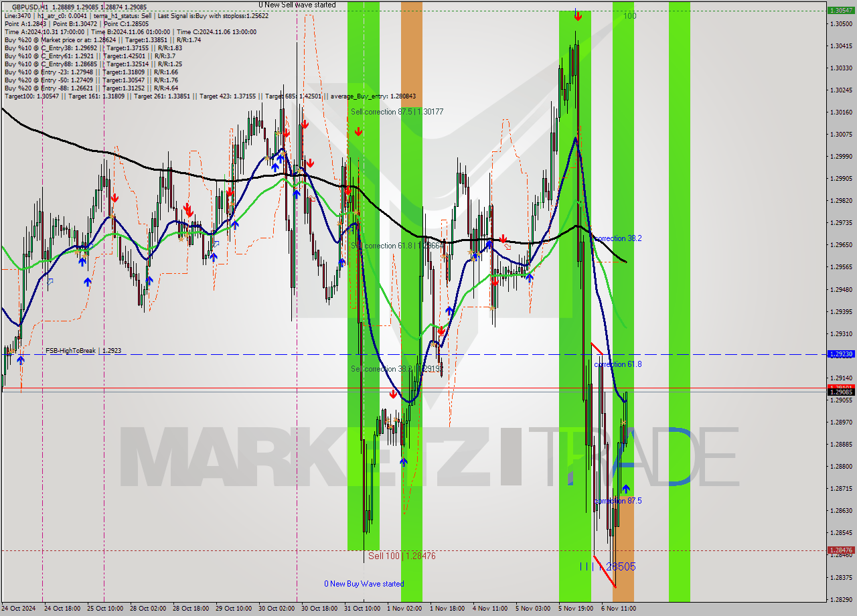Click the 1.28290 price axis value
The height and width of the screenshot is (616, 857).
pos(841,599)
